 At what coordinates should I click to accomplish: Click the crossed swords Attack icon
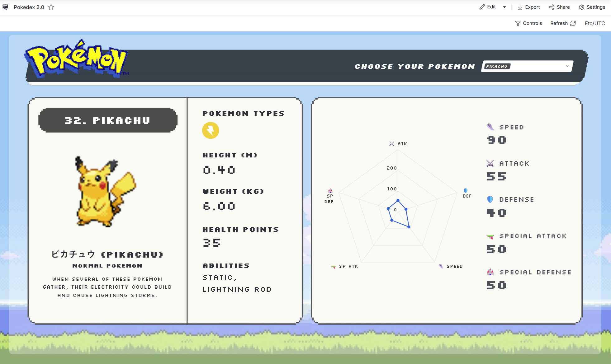[x=490, y=163]
